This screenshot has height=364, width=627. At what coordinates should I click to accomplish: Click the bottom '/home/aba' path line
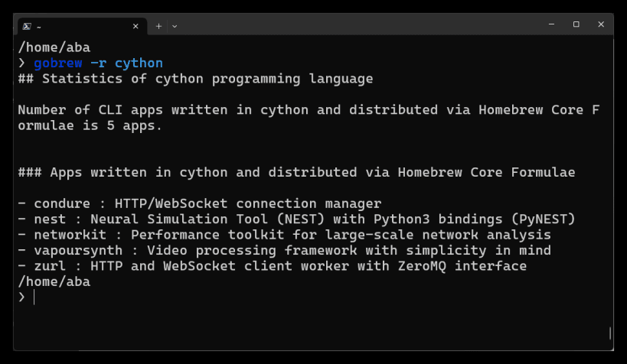54,281
